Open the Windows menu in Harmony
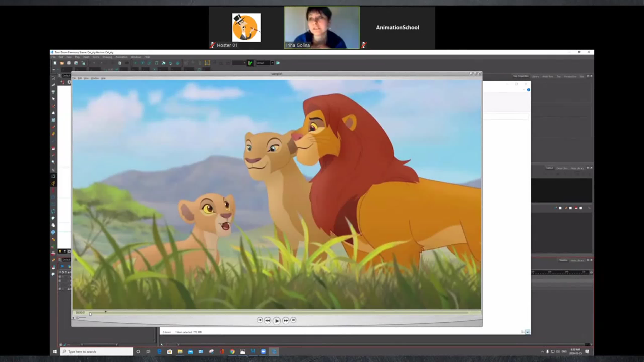Screen dimensions: 644x362 (136, 57)
